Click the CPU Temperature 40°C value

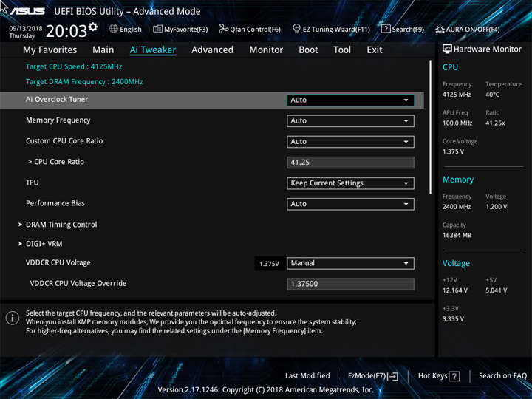pos(492,95)
